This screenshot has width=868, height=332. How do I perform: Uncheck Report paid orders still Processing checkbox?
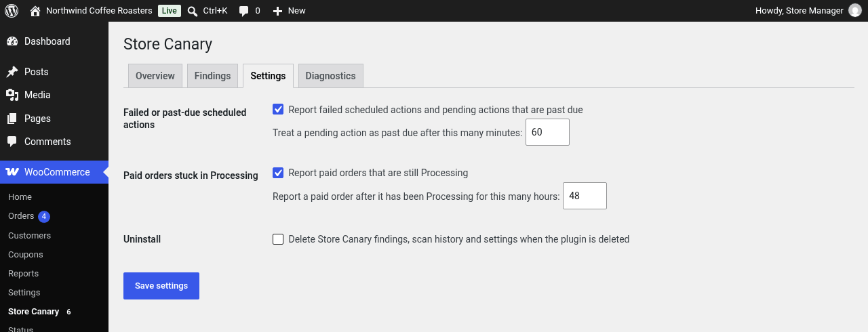[x=278, y=173]
